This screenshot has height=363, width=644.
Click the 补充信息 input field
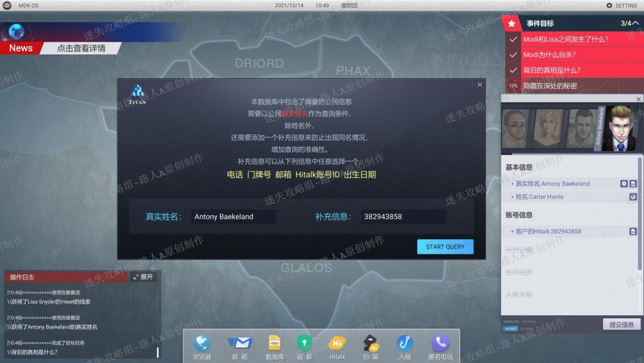click(x=403, y=217)
